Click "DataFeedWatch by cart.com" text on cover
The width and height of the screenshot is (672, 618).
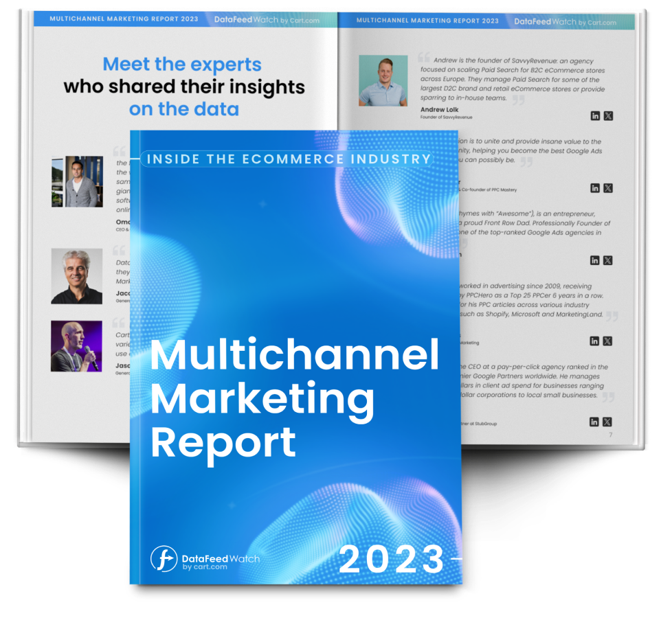pos(221,562)
